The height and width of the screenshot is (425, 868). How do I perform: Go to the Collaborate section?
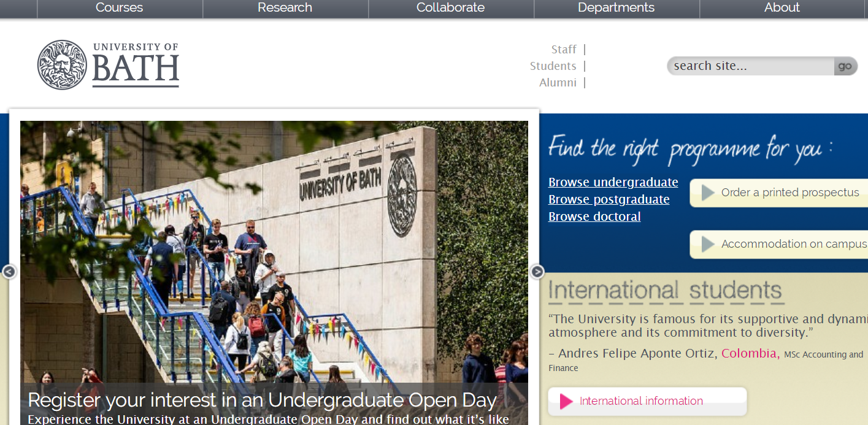(x=450, y=8)
